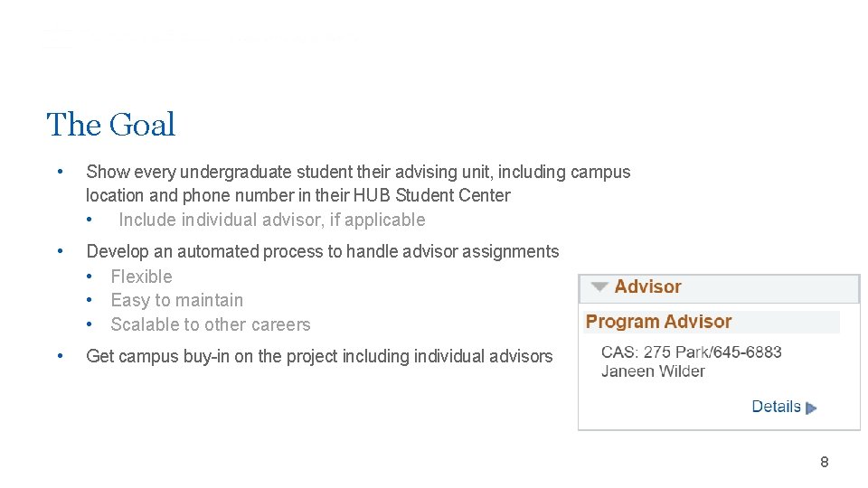Select the CAS: 275 Park/645-6883 line
868x488 pixels.
(x=692, y=352)
